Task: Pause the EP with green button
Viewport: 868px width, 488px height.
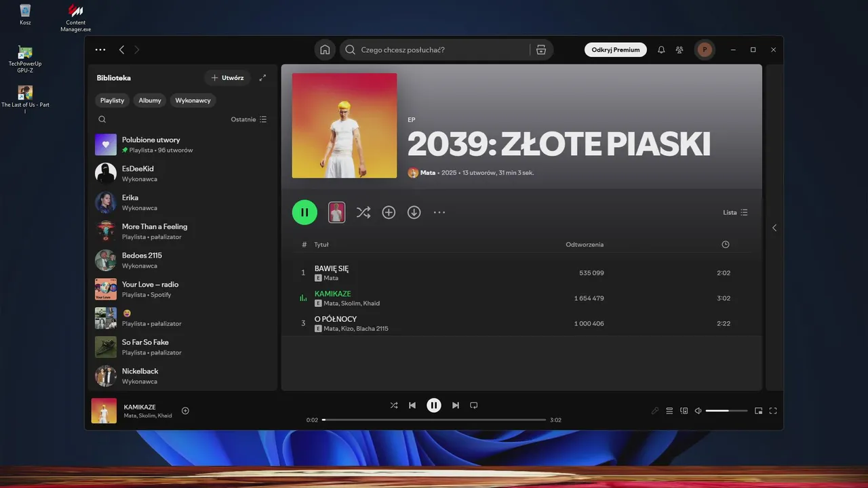Action: point(304,212)
